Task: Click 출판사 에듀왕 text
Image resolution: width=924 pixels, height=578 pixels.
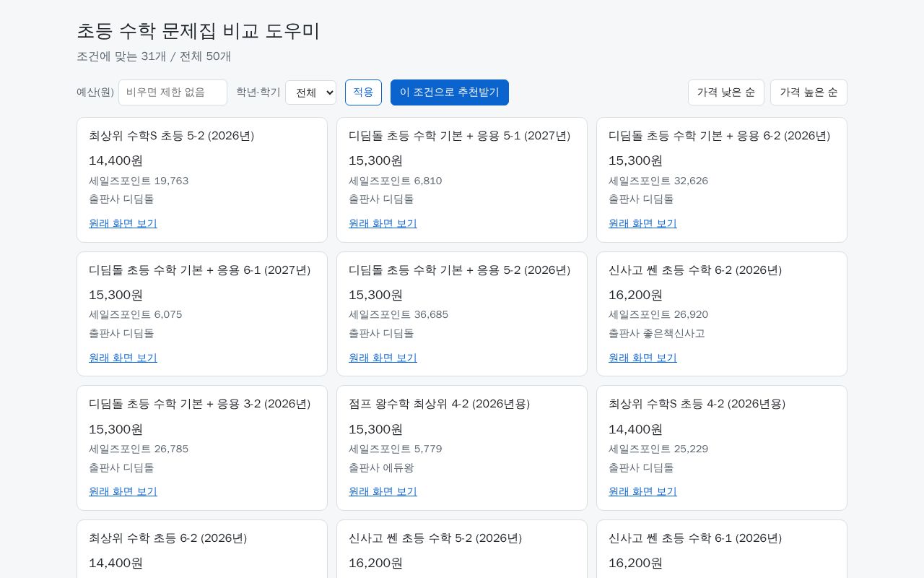Action: (x=381, y=467)
